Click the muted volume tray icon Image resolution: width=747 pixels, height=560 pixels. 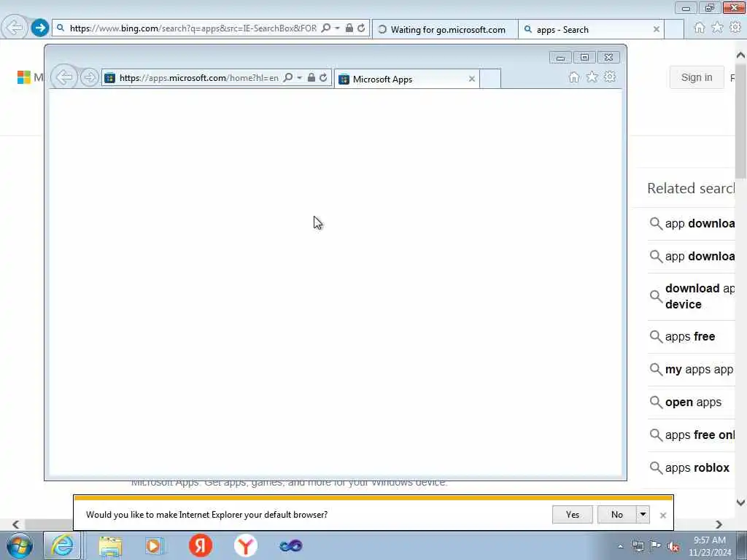point(673,547)
